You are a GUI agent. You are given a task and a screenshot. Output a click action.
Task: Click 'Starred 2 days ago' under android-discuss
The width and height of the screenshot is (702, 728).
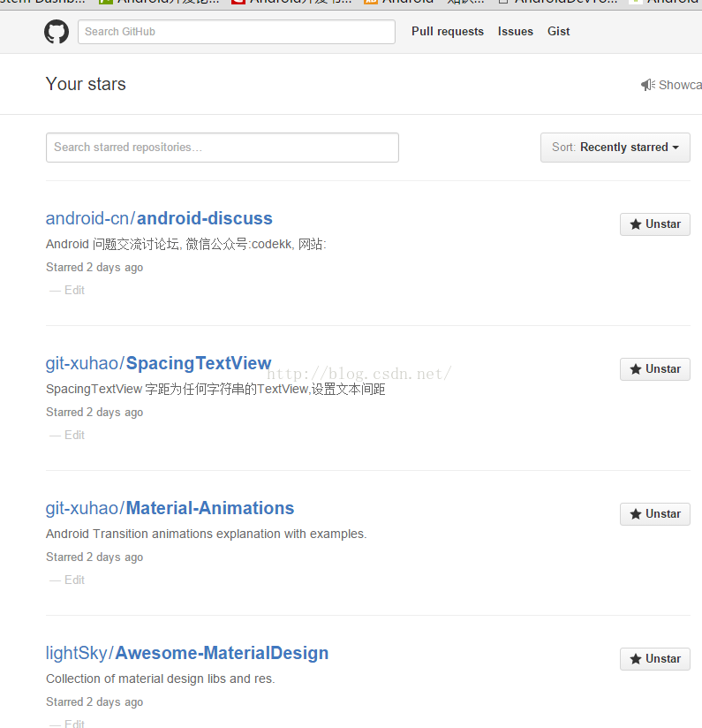pyautogui.click(x=94, y=268)
